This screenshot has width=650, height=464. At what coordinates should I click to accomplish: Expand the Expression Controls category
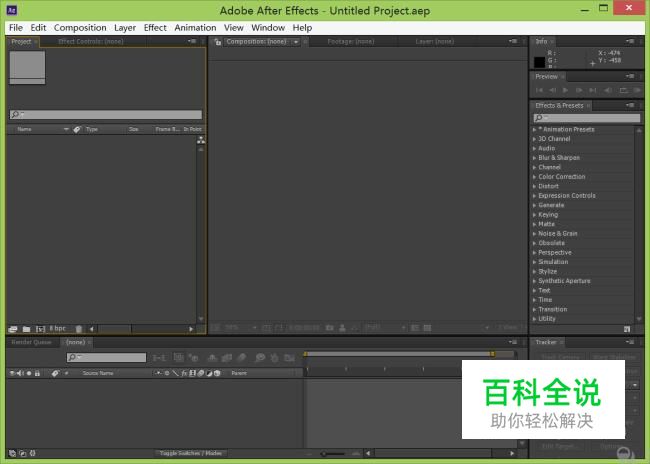coord(534,196)
